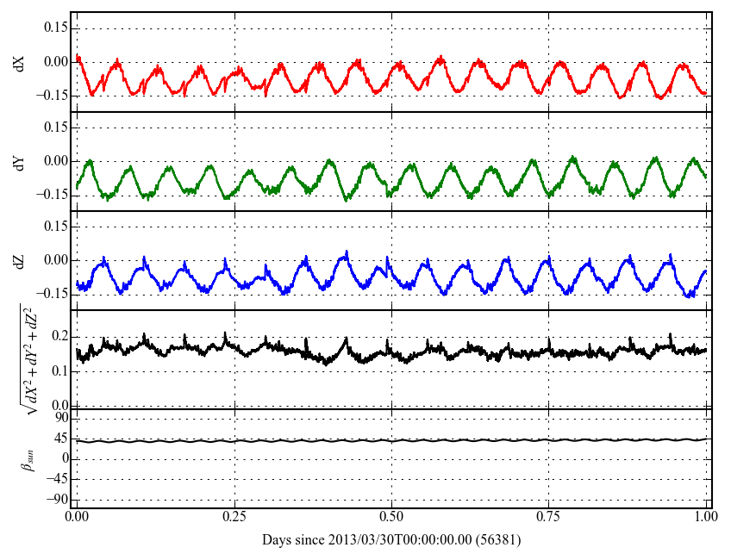Viewport: 731px width, 560px height.
Task: Click the 'Days since 2013/03/30' x-axis title
Action: (391, 540)
